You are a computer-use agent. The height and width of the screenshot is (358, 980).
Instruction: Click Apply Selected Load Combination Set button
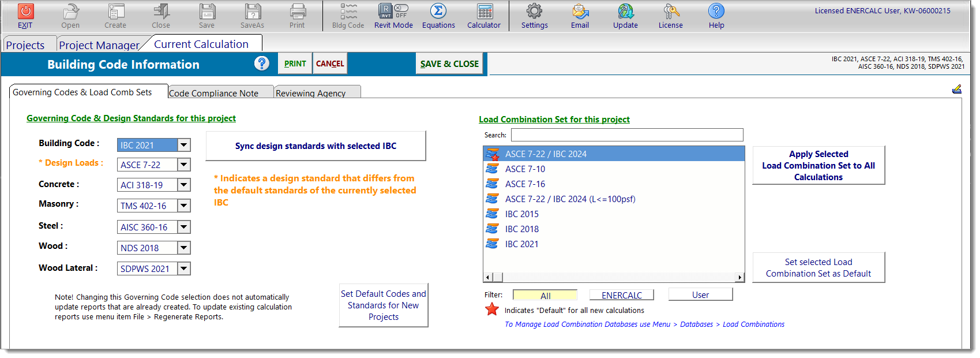pos(818,166)
